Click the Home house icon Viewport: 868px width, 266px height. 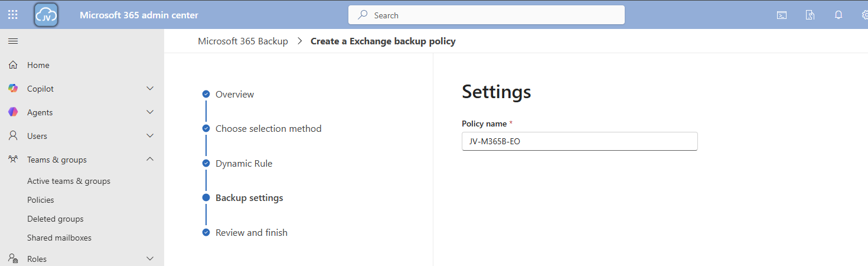[x=13, y=65]
